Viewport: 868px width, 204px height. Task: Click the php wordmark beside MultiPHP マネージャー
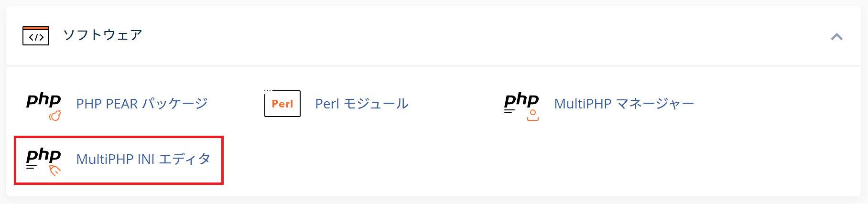pos(521,100)
